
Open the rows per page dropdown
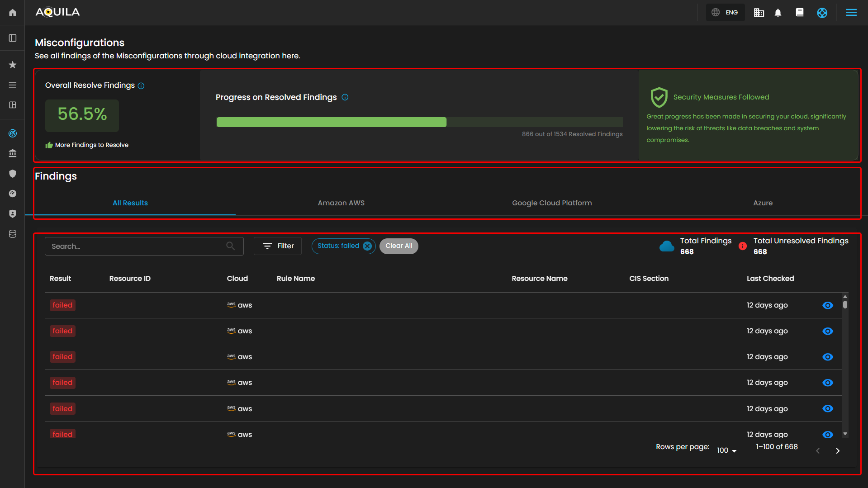pos(726,450)
